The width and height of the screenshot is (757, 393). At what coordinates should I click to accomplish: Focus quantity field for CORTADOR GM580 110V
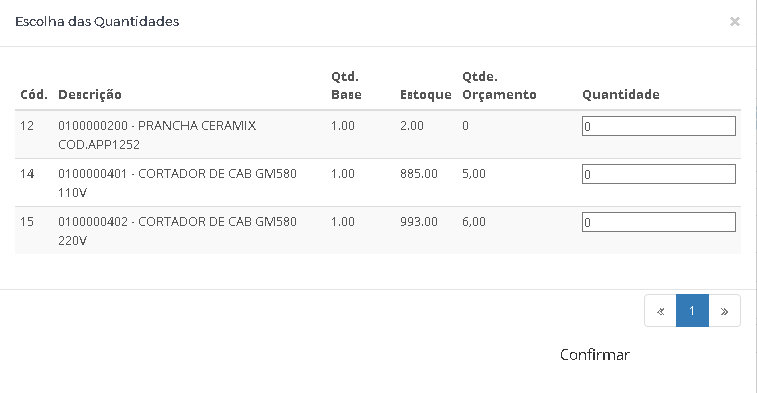tap(659, 174)
